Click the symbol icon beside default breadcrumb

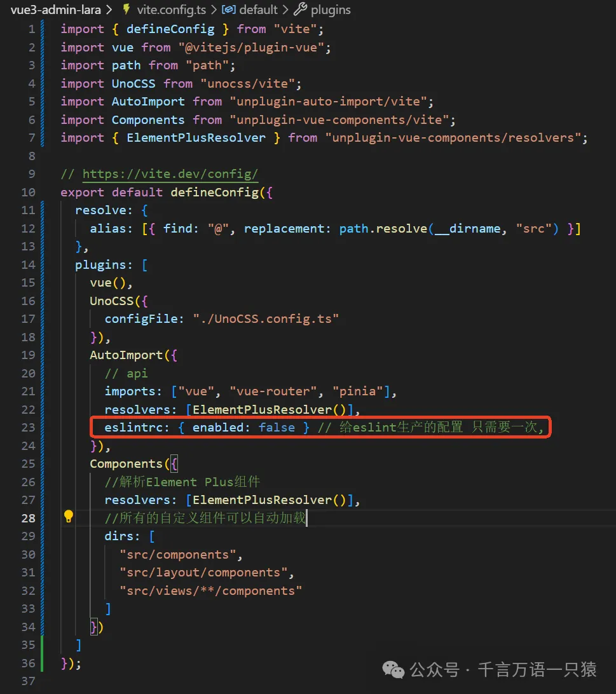point(229,10)
